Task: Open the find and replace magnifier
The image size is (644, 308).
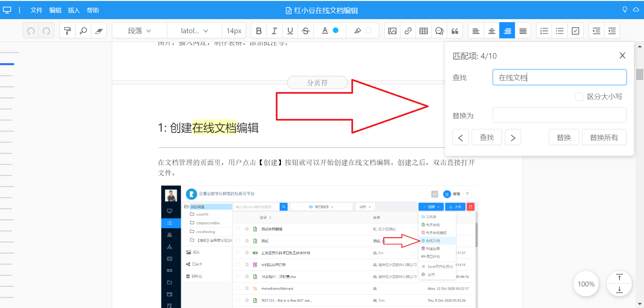Action: (x=83, y=31)
